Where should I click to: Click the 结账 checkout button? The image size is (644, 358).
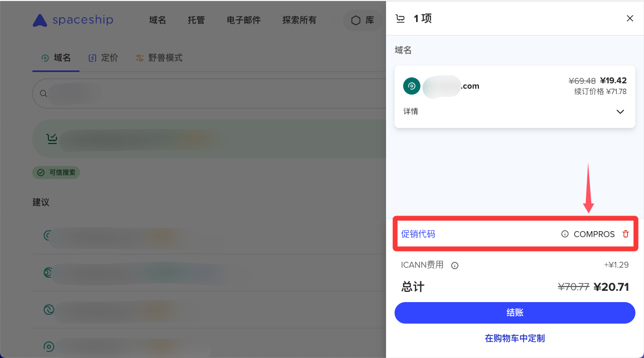[514, 312]
